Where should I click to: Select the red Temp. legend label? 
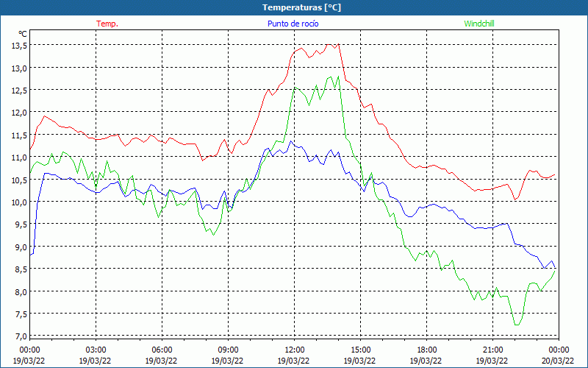[107, 24]
